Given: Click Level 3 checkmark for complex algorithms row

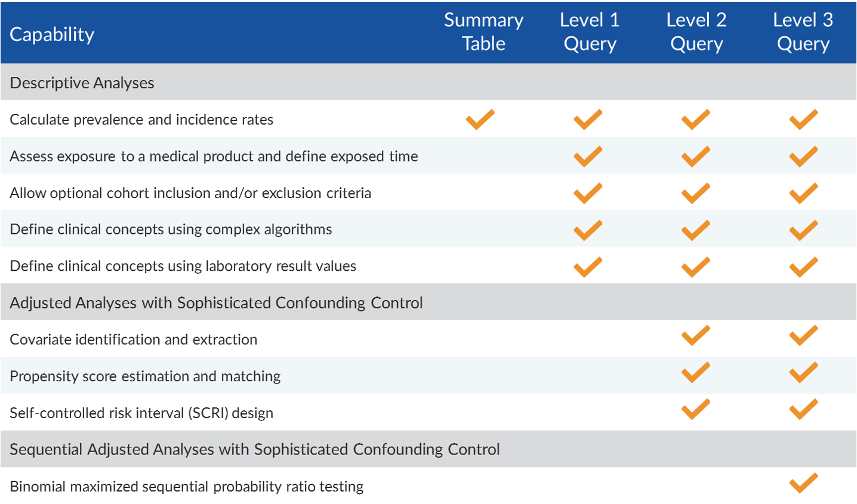Looking at the screenshot, I should pyautogui.click(x=803, y=230).
